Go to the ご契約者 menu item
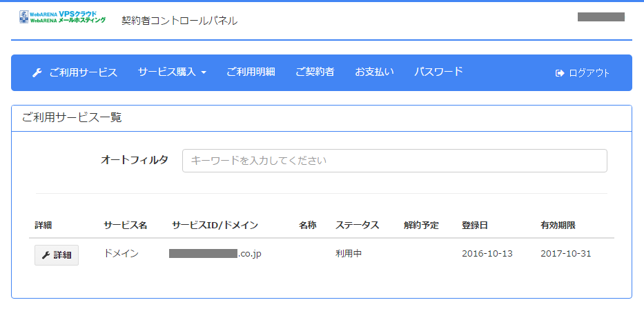 coord(315,72)
